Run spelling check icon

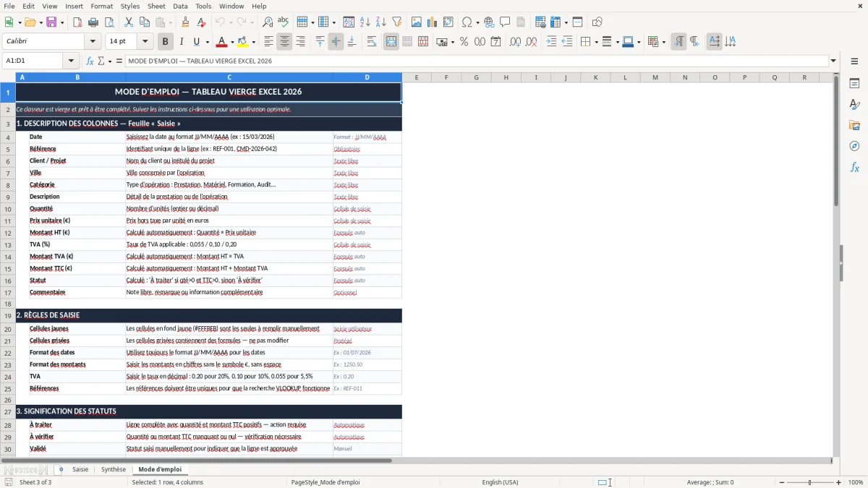tap(284, 22)
